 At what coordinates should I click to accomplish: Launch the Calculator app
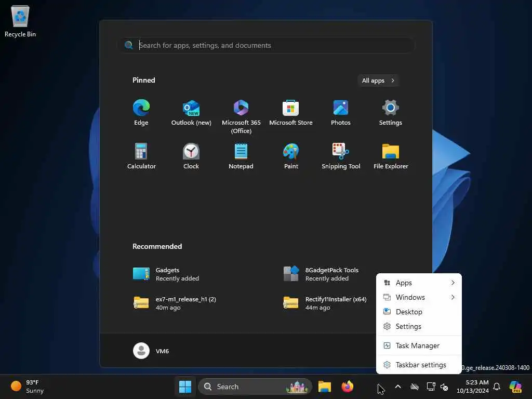(x=141, y=156)
